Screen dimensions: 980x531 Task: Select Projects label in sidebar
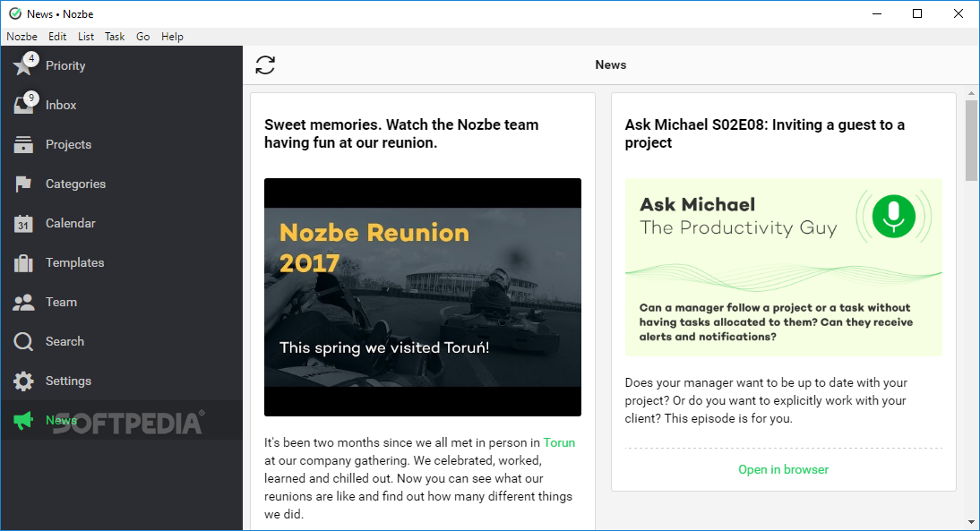pos(68,144)
